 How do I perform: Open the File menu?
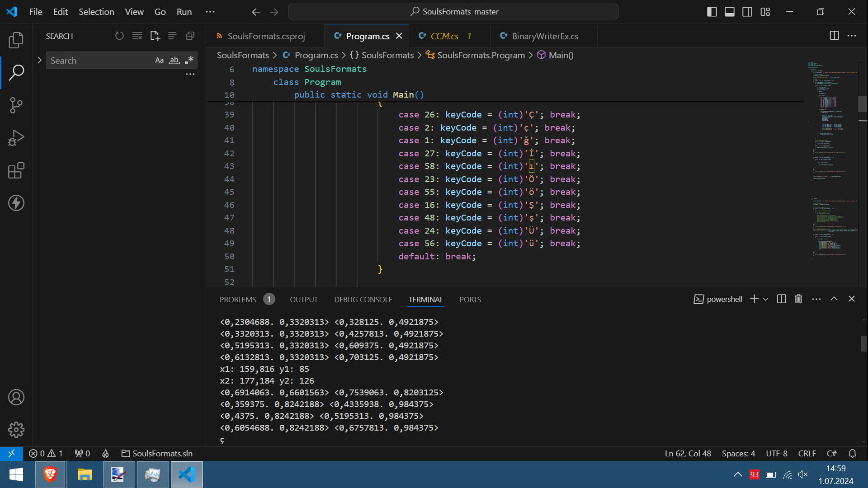pyautogui.click(x=36, y=12)
